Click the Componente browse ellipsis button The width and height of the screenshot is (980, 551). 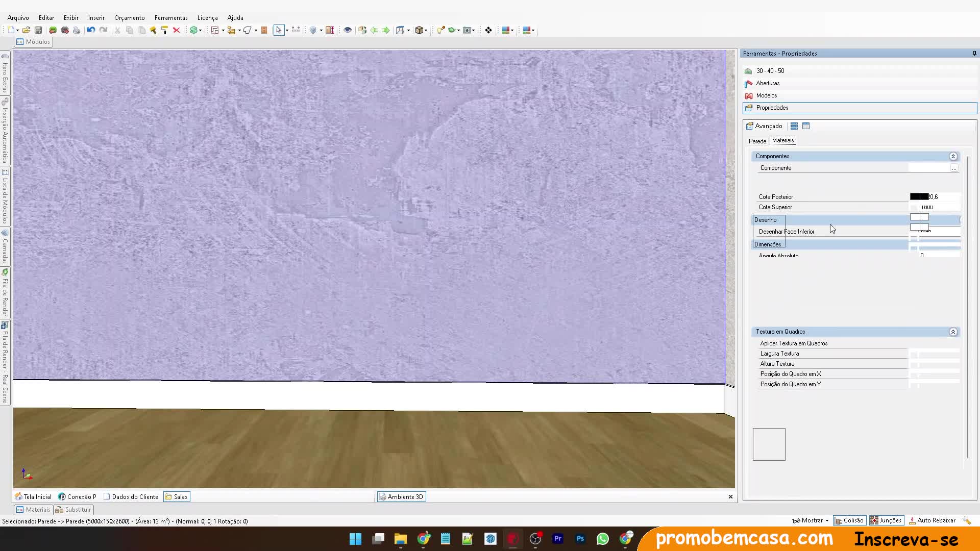click(954, 168)
